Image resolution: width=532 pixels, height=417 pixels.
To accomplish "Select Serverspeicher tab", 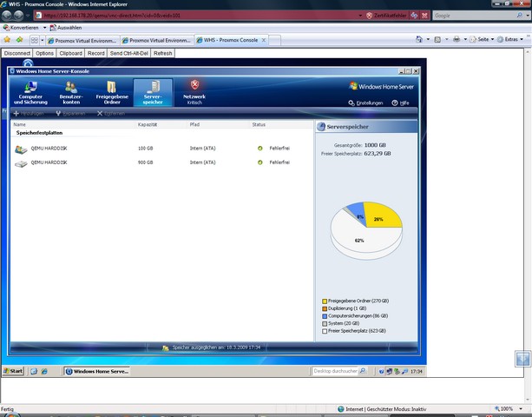I will (x=153, y=92).
